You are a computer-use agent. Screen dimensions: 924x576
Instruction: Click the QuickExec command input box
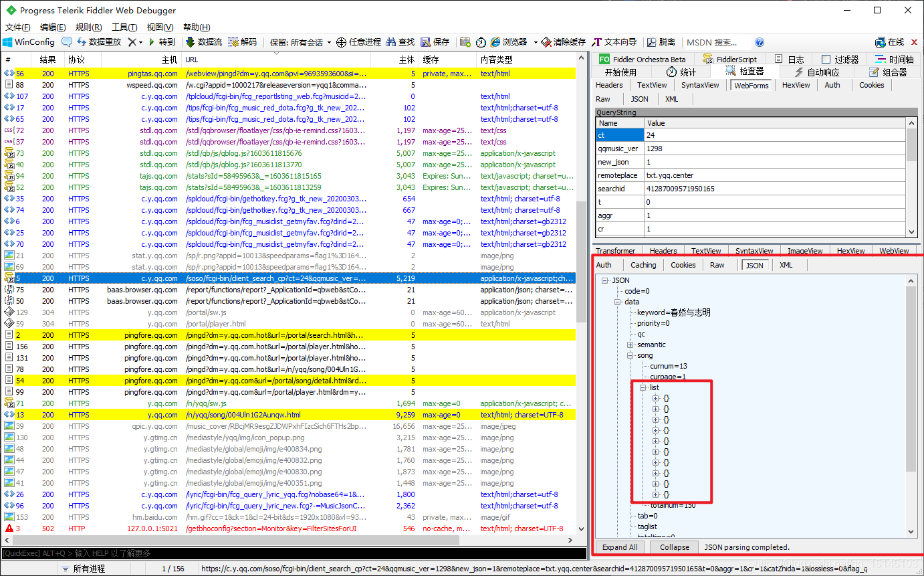tap(294, 553)
